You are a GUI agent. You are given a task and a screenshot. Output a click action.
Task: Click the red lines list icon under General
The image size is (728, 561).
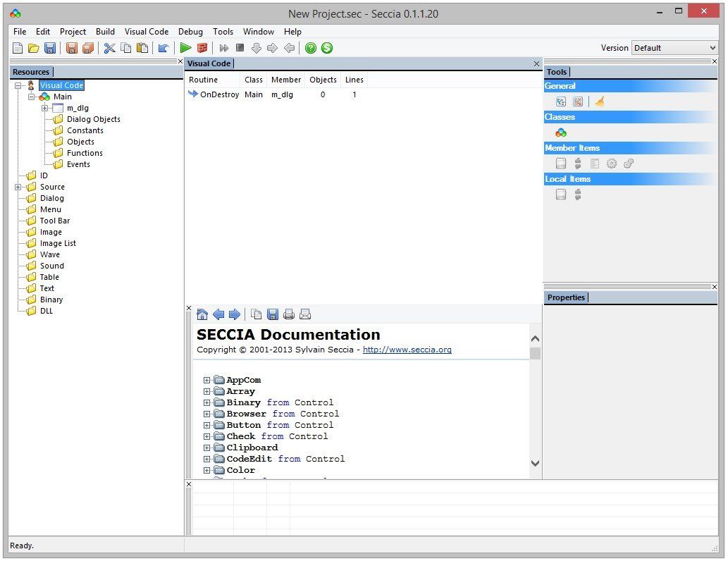coord(578,101)
